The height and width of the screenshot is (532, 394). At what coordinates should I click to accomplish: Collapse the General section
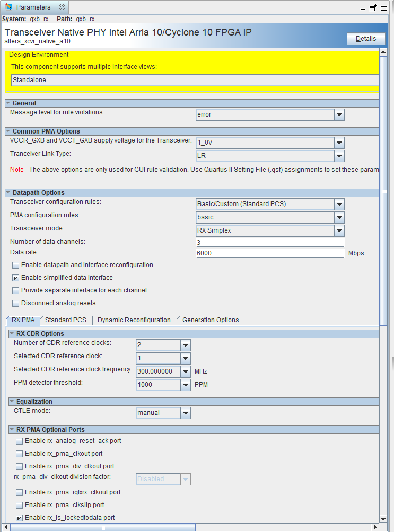(x=8, y=103)
